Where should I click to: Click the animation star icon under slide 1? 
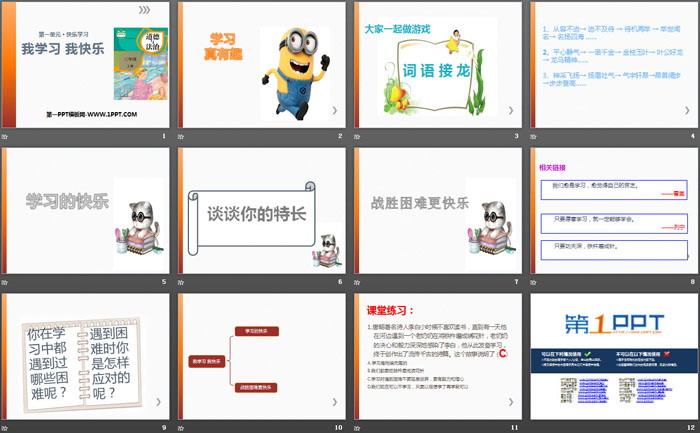[x=4, y=136]
